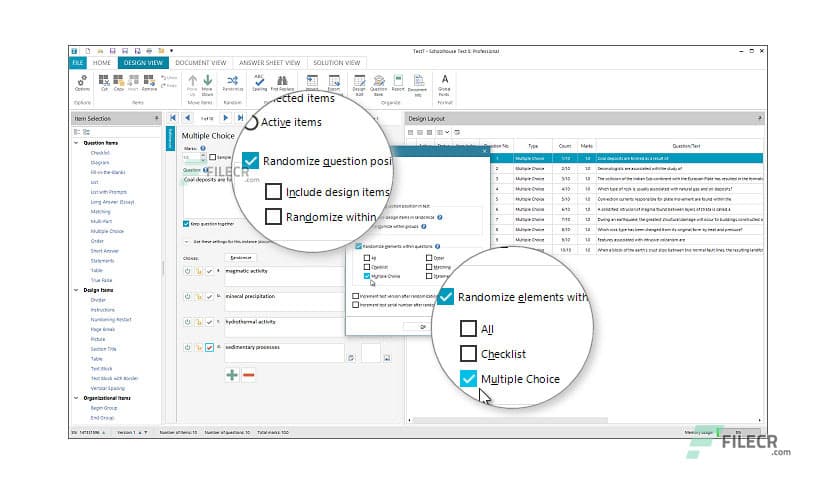The image size is (836, 484).
Task: Open the FILE tab
Action: point(77,63)
